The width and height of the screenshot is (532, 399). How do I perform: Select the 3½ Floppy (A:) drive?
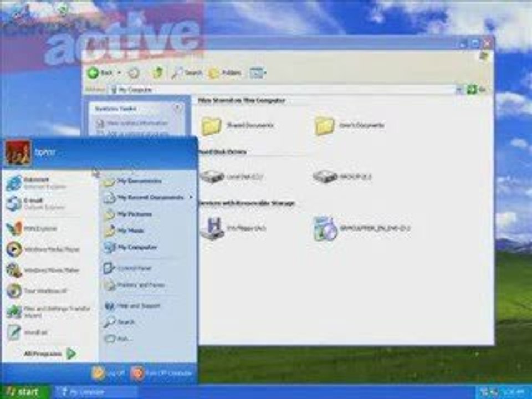(x=233, y=228)
